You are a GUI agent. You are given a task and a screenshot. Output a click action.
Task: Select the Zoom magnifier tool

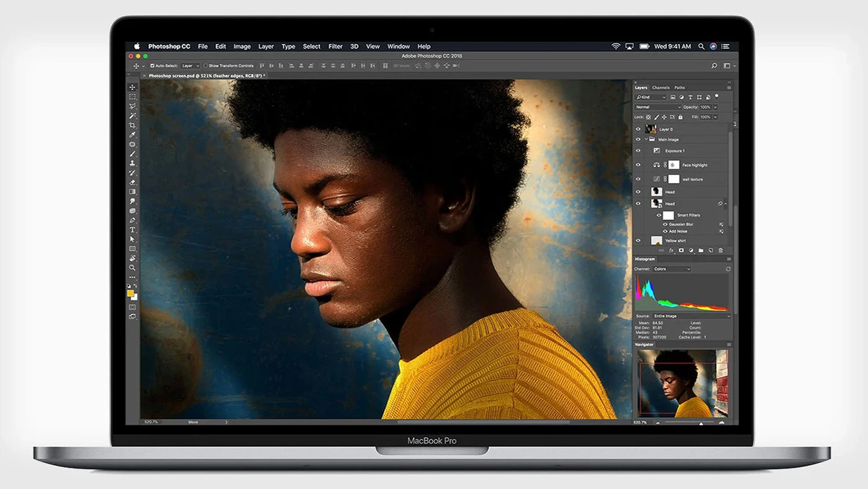pyautogui.click(x=133, y=267)
